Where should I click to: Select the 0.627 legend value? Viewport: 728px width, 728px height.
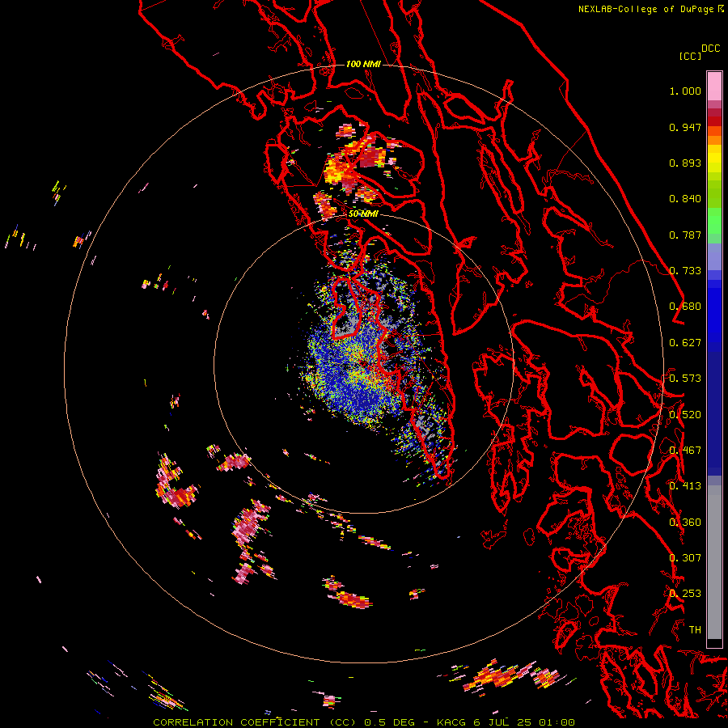coord(685,343)
